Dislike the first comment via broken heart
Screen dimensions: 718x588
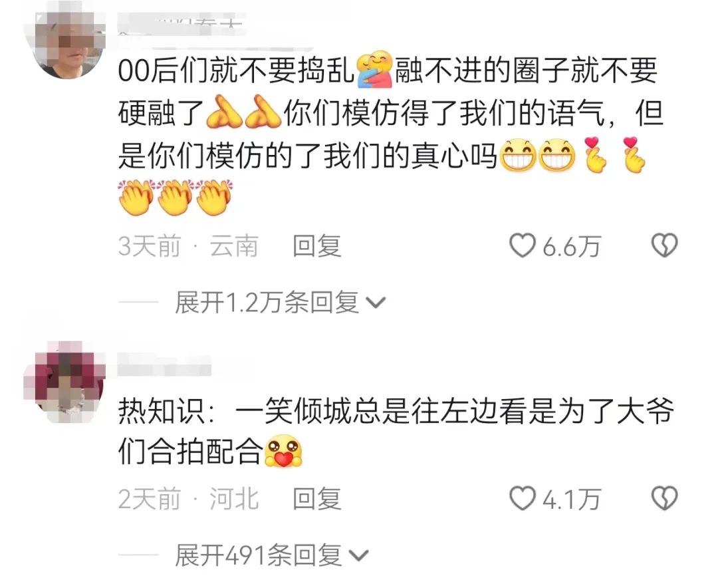click(664, 246)
